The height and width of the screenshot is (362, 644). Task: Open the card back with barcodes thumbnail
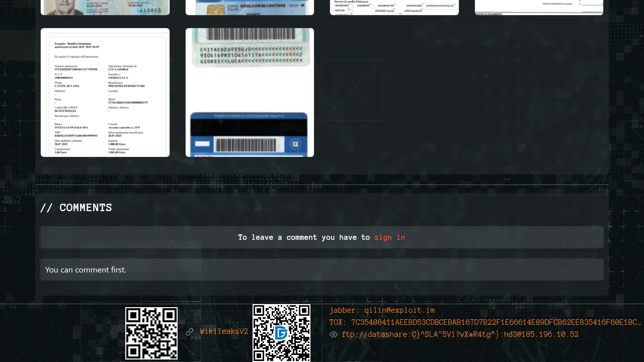coord(250,93)
